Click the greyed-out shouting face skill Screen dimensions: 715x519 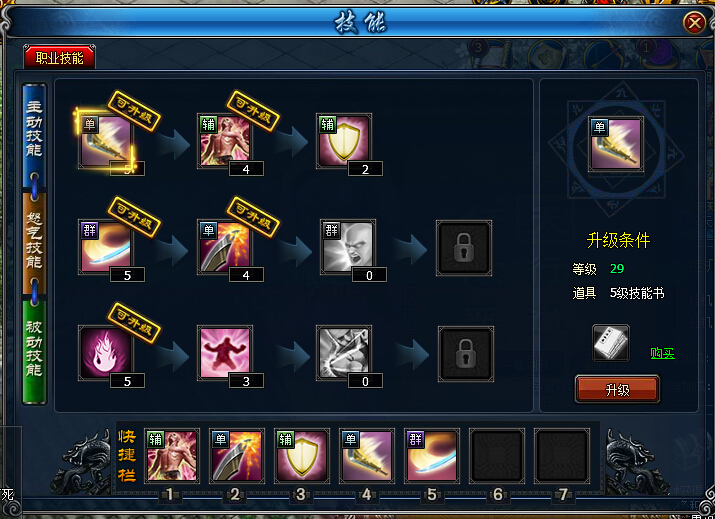coord(347,247)
